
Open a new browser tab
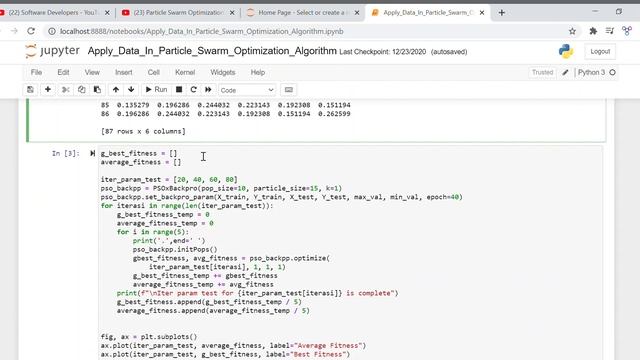(502, 13)
